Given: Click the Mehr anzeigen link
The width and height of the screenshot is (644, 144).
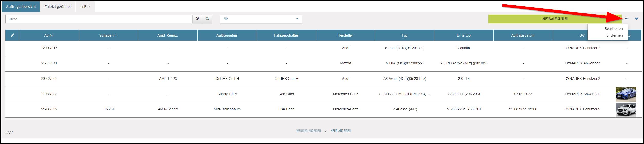Looking at the screenshot, I should coord(341,131).
